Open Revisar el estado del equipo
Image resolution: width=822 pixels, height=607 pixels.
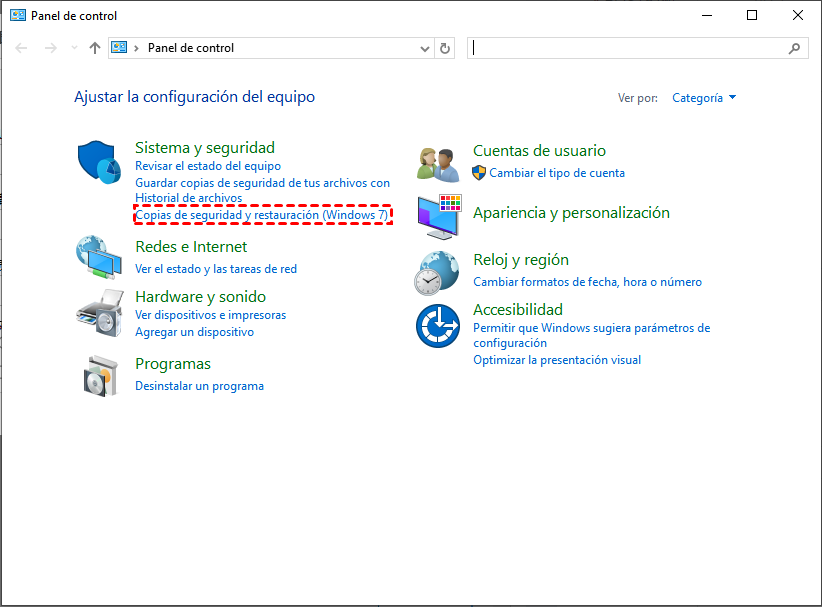209,166
